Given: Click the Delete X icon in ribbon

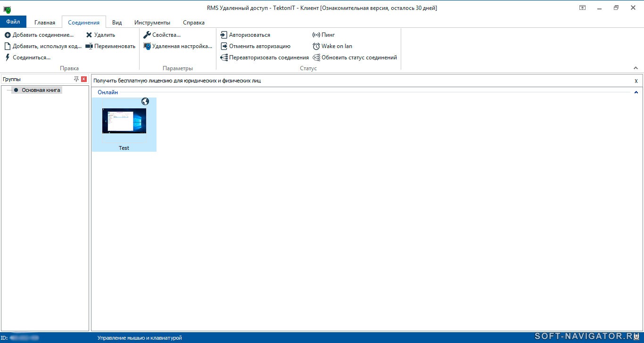Looking at the screenshot, I should click(x=89, y=35).
